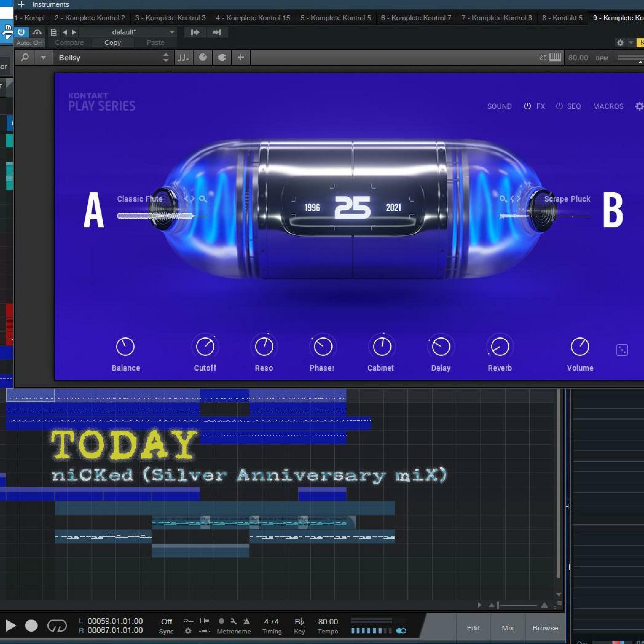Switch to 8 - Kontakt 5 tab
This screenshot has height=644, width=644.
pos(562,18)
